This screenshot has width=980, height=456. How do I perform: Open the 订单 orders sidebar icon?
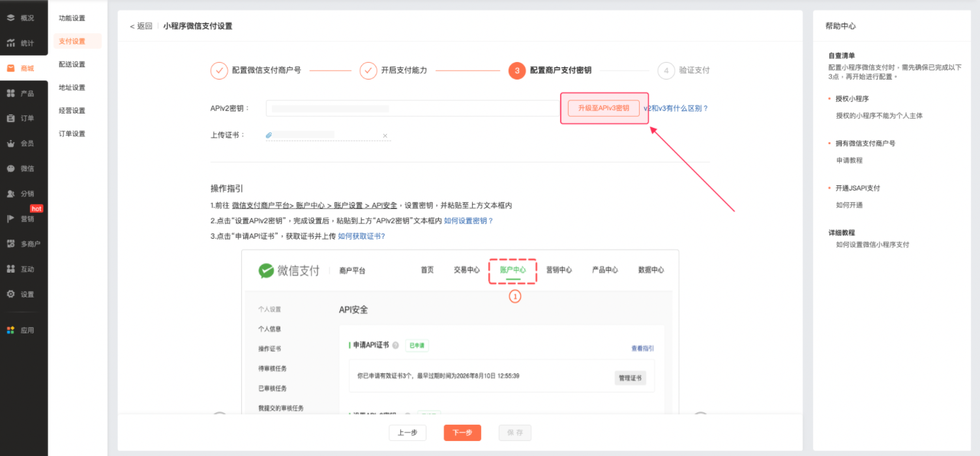[10, 118]
